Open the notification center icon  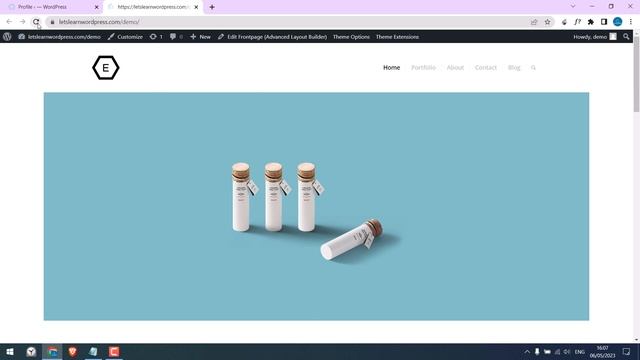[x=627, y=352]
